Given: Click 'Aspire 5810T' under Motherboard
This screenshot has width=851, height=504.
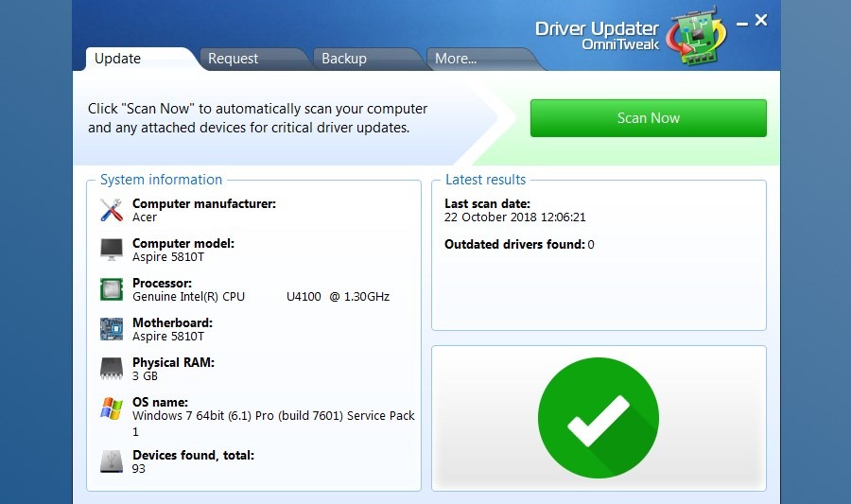Looking at the screenshot, I should point(168,337).
